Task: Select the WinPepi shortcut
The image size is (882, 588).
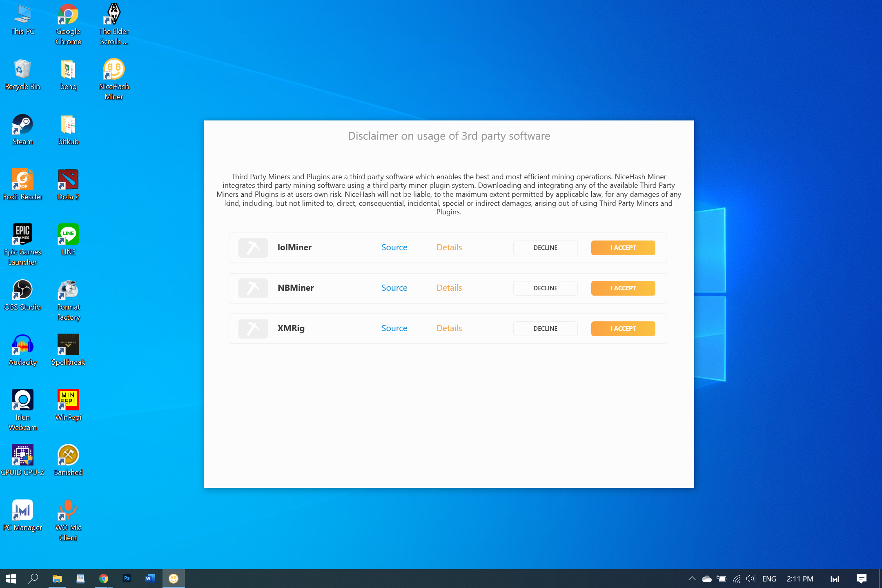Action: pos(68,405)
